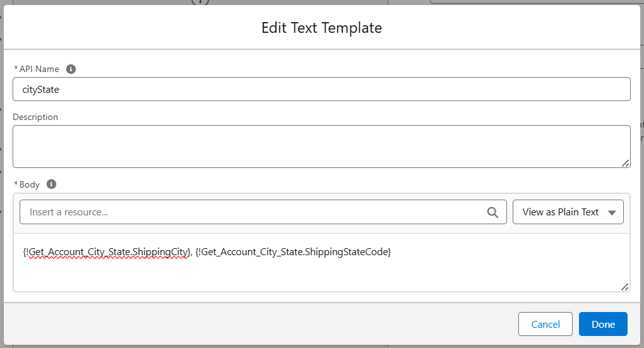Click the Body label text
This screenshot has width=644, height=348.
[30, 184]
